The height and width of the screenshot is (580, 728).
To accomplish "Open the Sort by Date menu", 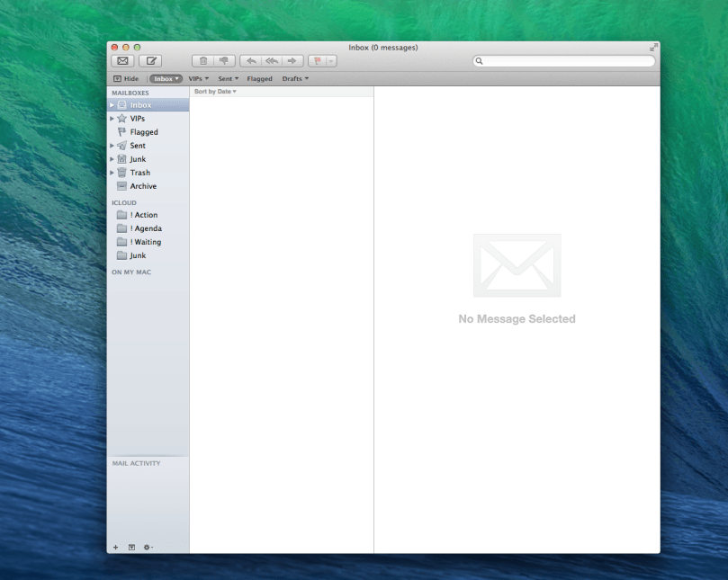I will pos(213,90).
